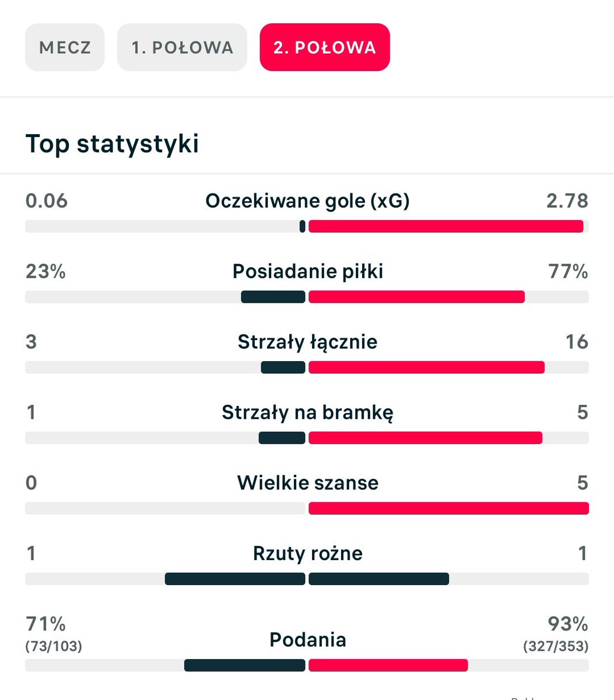Click the red Podania accuracy bar

pos(388,666)
